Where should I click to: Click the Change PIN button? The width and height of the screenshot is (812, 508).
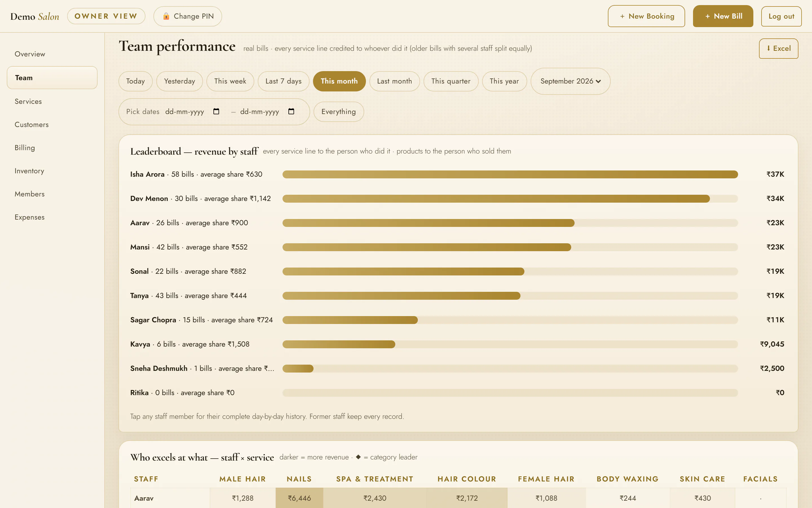(x=187, y=16)
